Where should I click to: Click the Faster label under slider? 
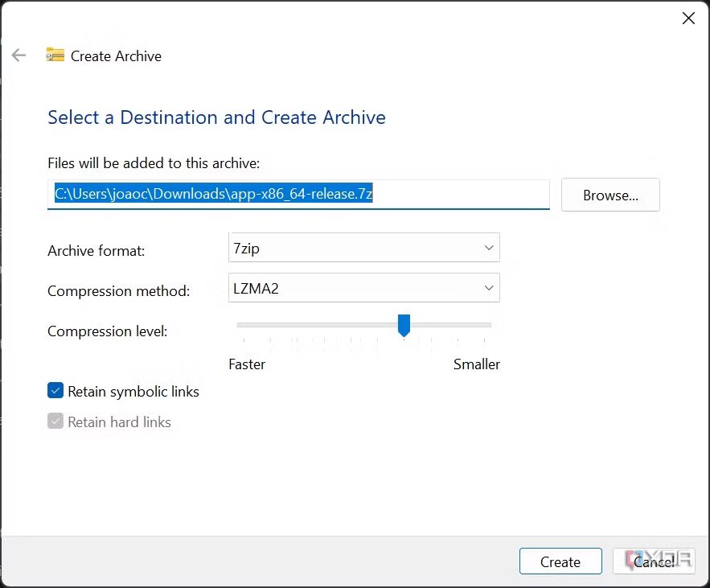tap(247, 364)
